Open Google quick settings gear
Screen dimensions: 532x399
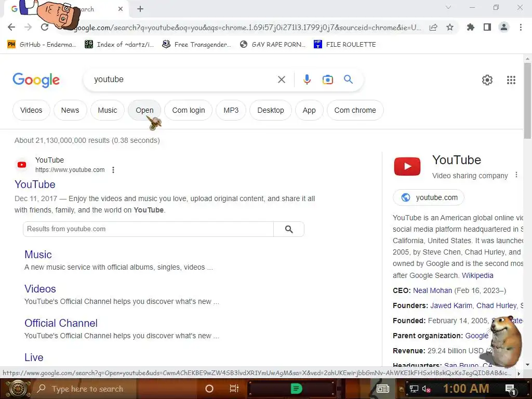(487, 80)
